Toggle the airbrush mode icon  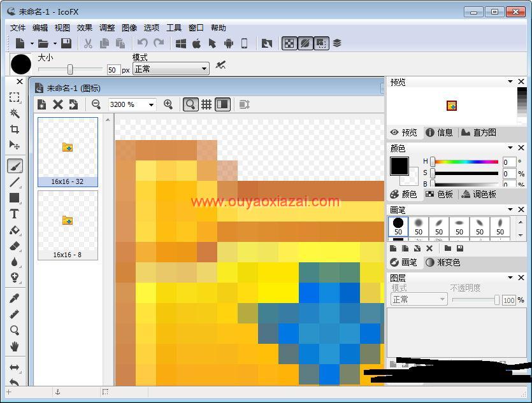pyautogui.click(x=221, y=65)
